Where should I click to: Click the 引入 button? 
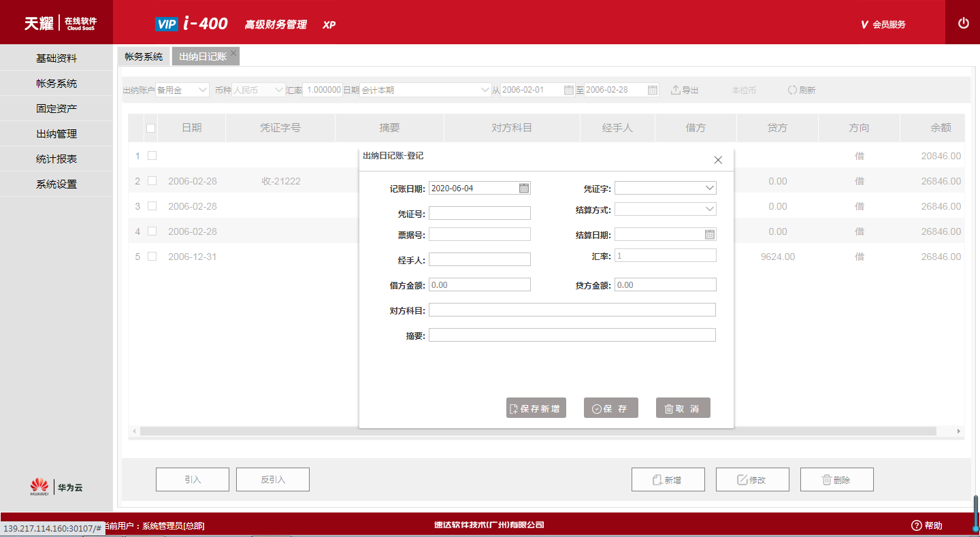point(193,479)
